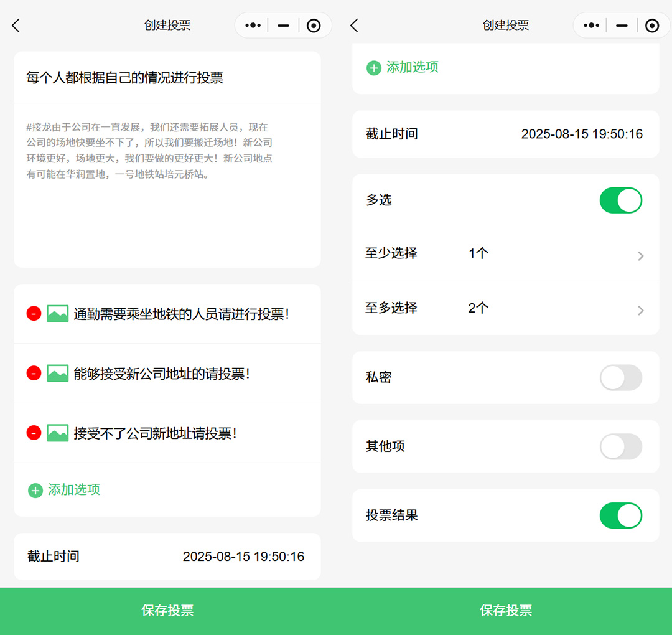Expand the 至多选择 chevron
This screenshot has width=672, height=635.
[641, 311]
